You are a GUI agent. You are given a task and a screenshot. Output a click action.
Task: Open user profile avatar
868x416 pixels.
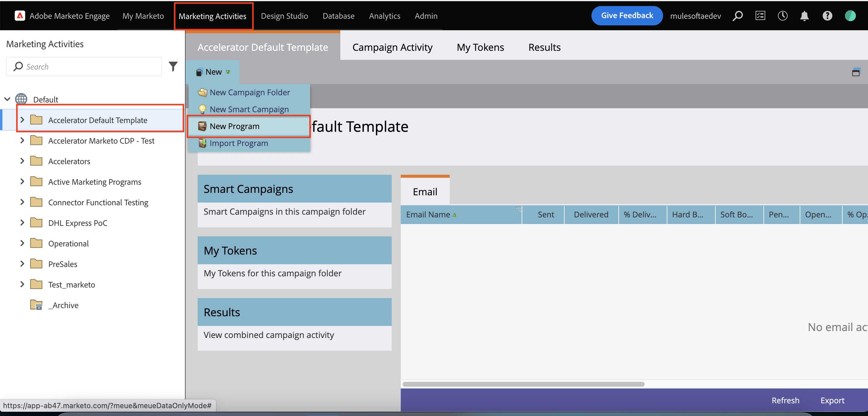pos(850,15)
